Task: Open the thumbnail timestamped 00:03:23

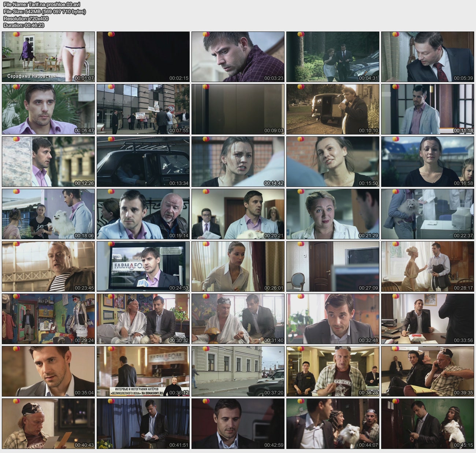Action: 238,57
